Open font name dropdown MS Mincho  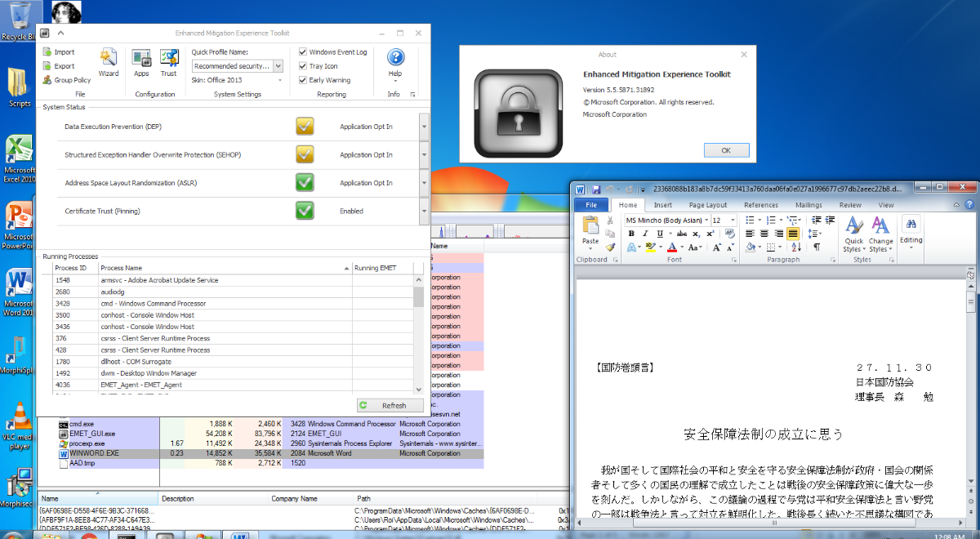pyautogui.click(x=705, y=220)
